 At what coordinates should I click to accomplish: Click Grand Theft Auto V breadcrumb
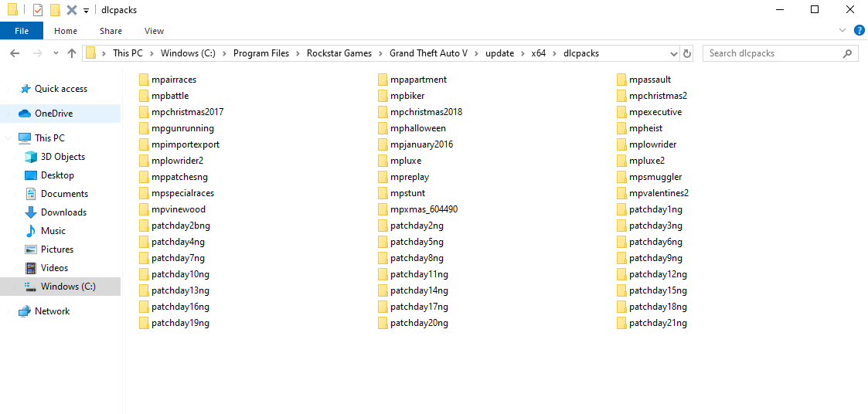pos(429,54)
